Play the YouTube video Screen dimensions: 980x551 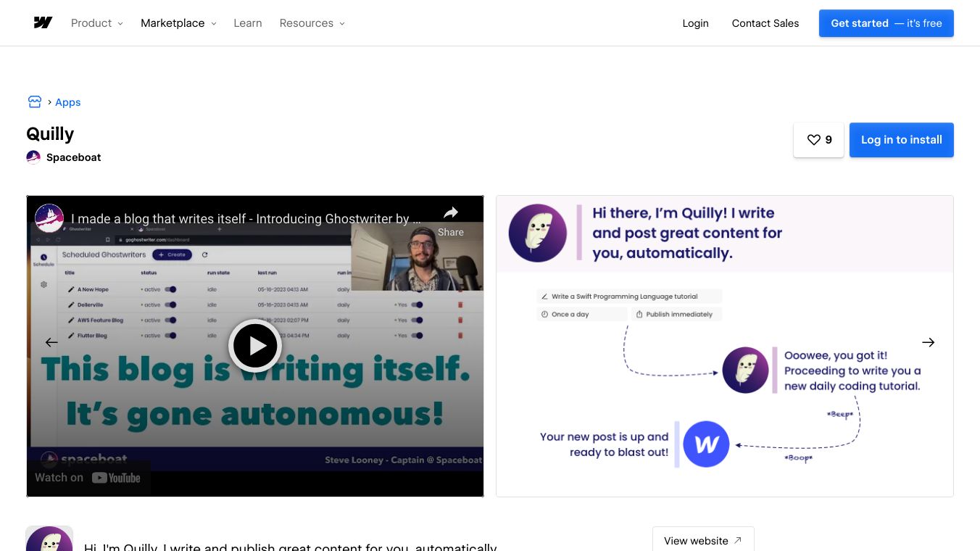[255, 346]
